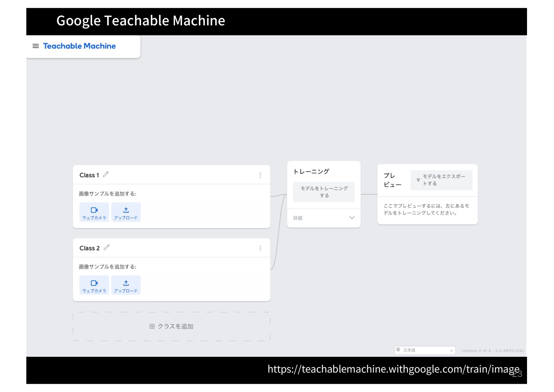
Task: Click the トレーニング card heading
Action: click(x=311, y=171)
